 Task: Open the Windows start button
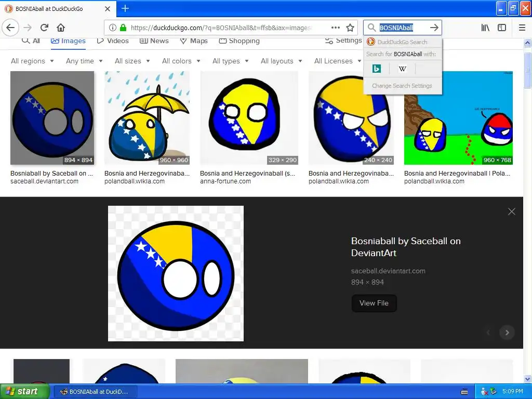[24, 391]
